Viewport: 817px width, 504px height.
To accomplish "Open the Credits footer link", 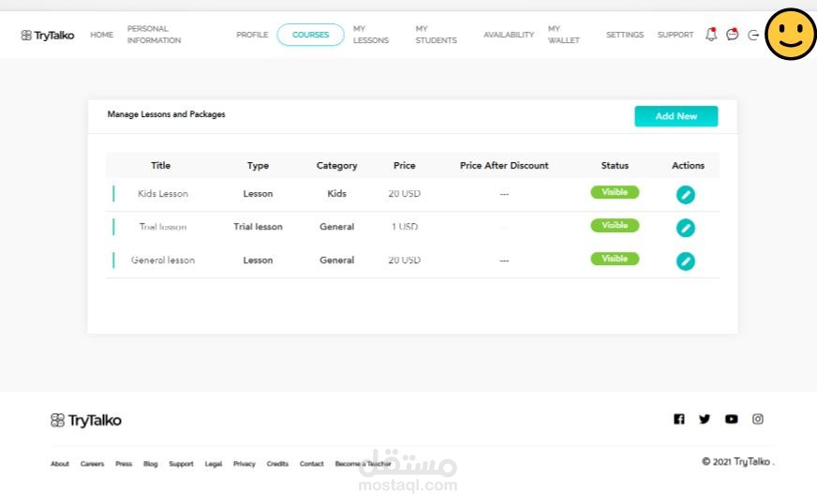I will 277,464.
